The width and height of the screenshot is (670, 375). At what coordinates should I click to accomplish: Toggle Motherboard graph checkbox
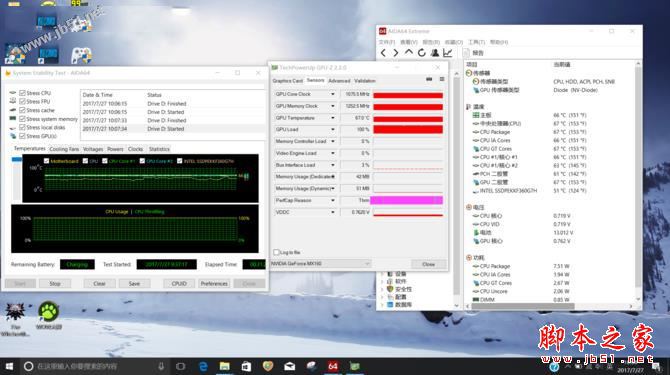pos(47,161)
